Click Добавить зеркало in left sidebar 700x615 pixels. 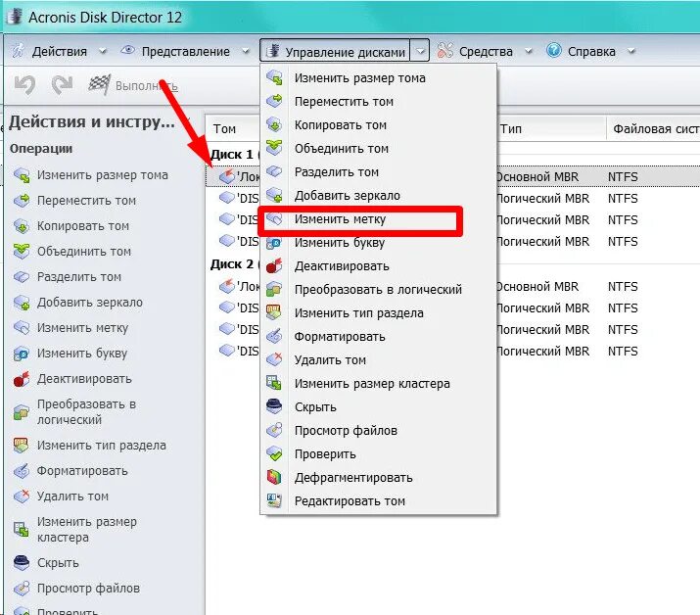pos(90,303)
